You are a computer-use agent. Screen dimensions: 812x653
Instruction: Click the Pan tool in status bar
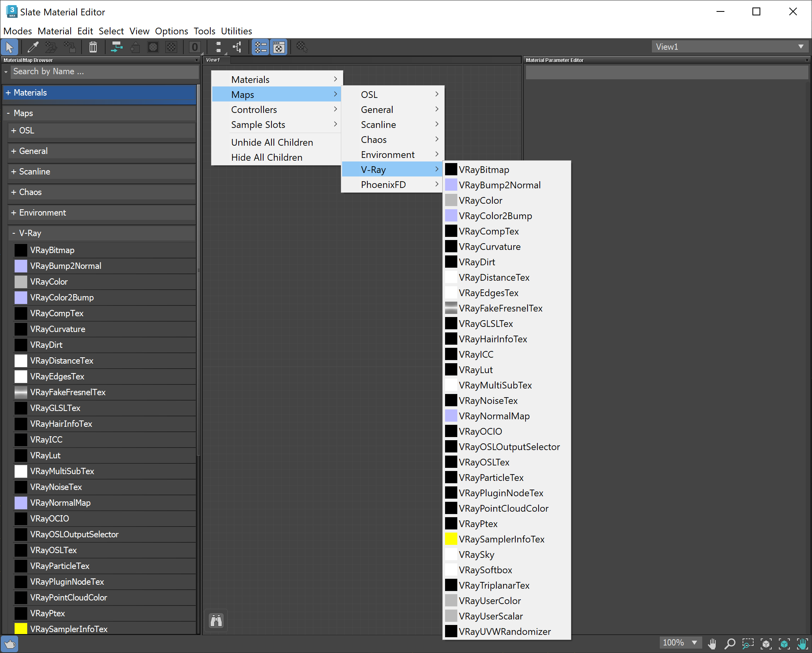[712, 644]
